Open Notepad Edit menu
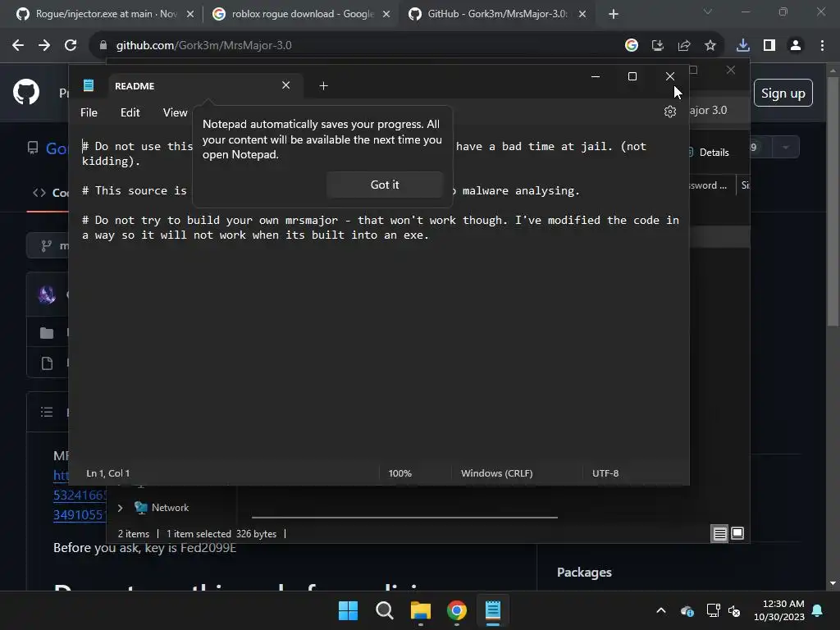The height and width of the screenshot is (630, 840). (x=130, y=112)
